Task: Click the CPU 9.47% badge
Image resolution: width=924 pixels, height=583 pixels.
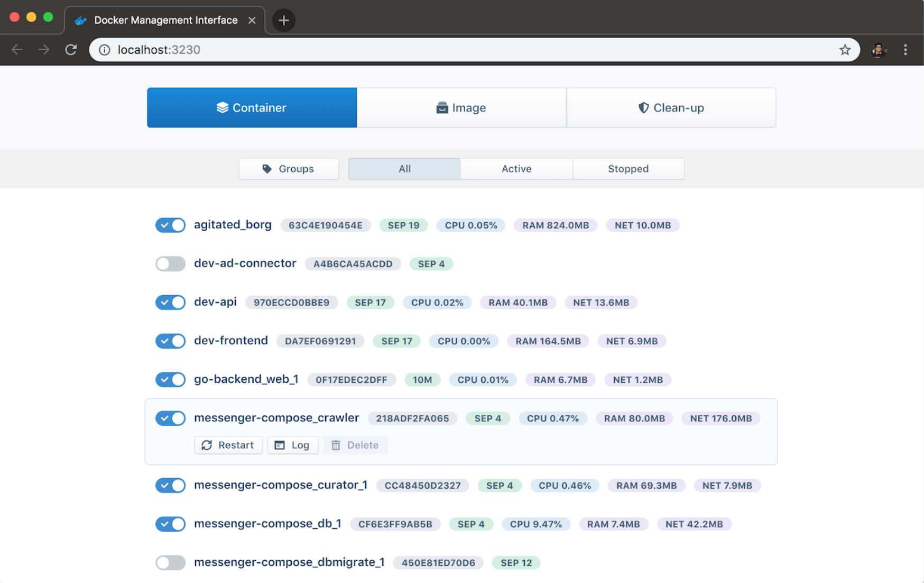Action: coord(536,524)
